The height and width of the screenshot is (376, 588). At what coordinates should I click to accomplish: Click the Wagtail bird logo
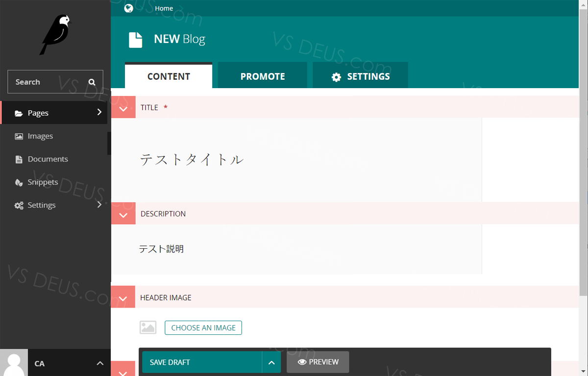tap(55, 35)
